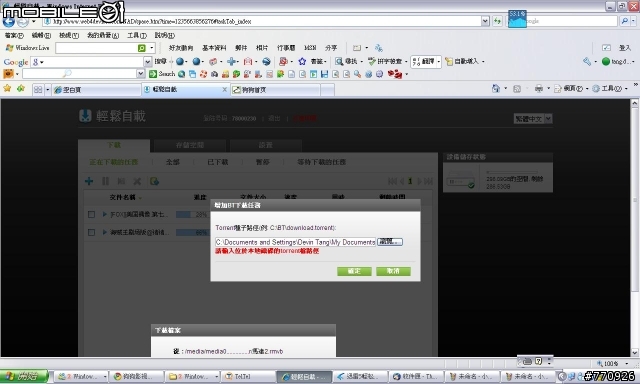Click the browser Home icon
The height and width of the screenshot is (384, 640).
point(496,89)
